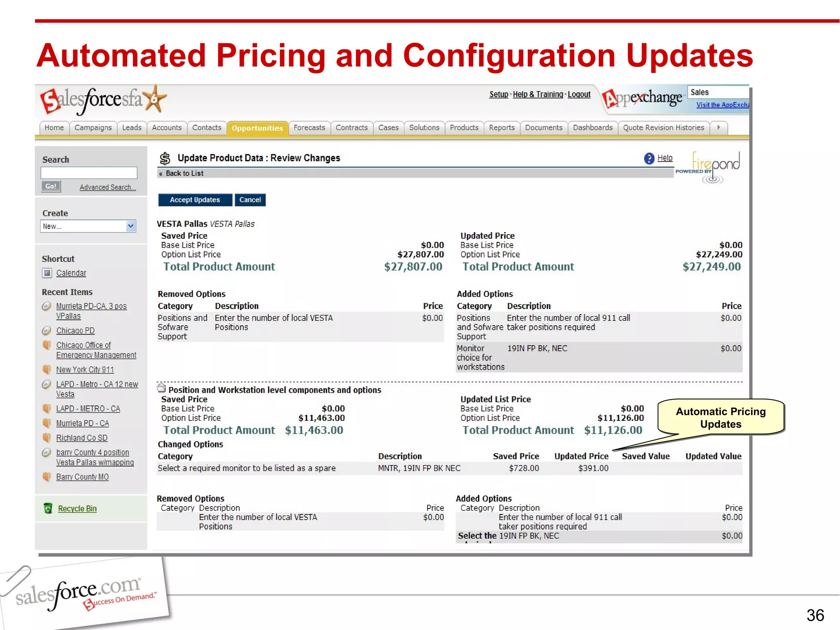Click the Logout link
The width and height of the screenshot is (840, 630).
(x=579, y=94)
